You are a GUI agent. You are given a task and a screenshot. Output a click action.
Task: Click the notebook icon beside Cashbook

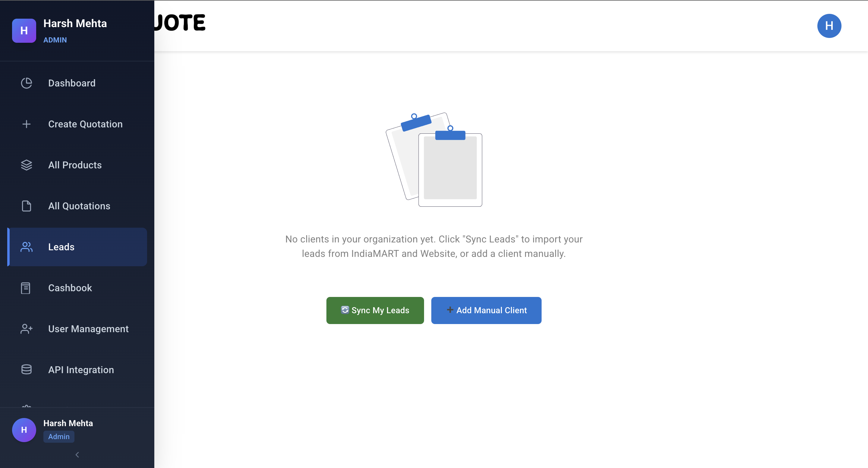[x=26, y=288]
